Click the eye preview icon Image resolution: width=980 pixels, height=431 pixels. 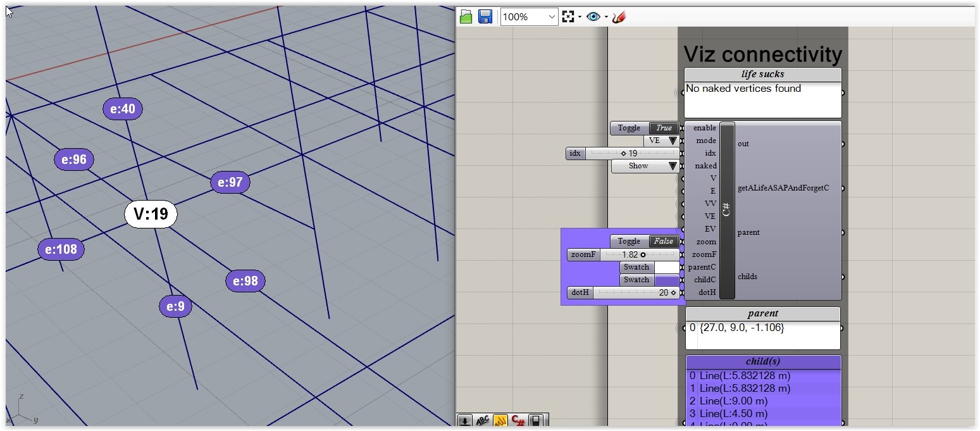[x=593, y=17]
